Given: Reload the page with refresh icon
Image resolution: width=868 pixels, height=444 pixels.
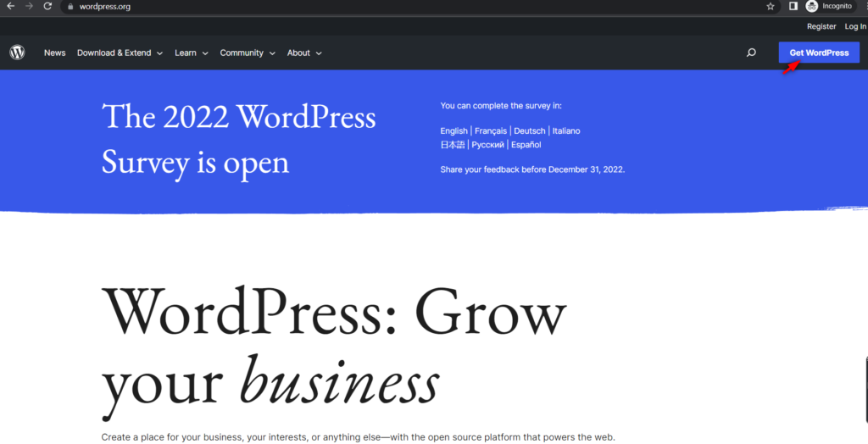Looking at the screenshot, I should (x=47, y=6).
